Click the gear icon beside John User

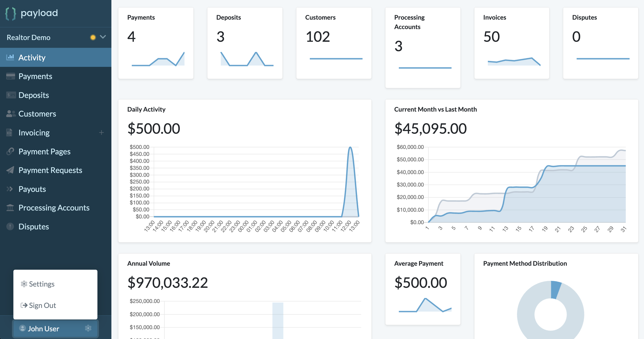click(88, 329)
